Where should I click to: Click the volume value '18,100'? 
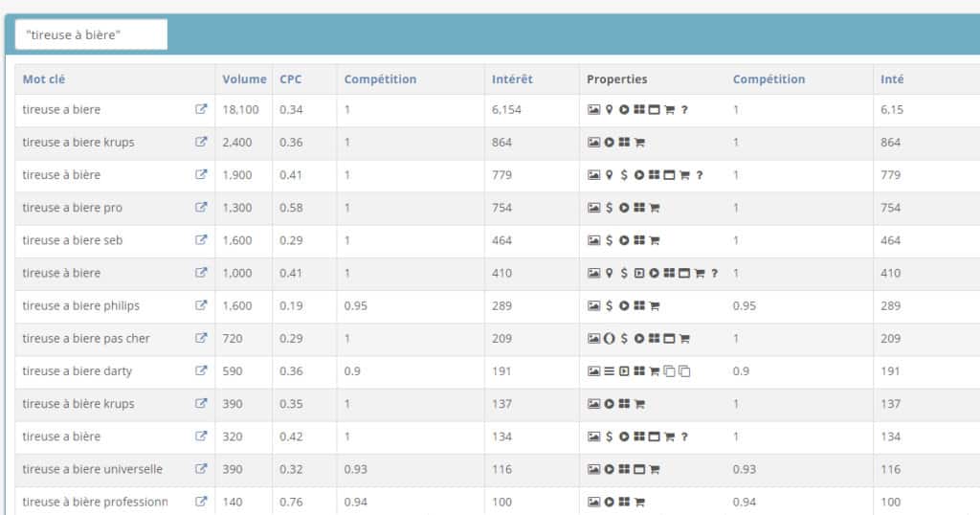pos(240,109)
